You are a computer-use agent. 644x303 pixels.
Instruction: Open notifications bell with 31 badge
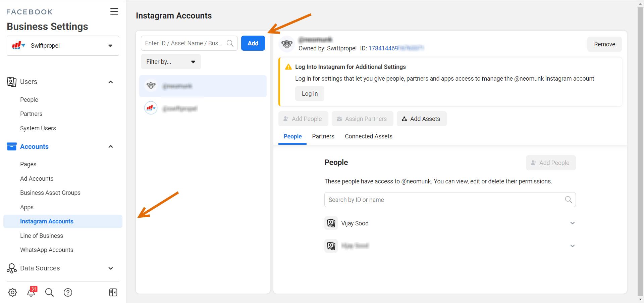point(31,292)
